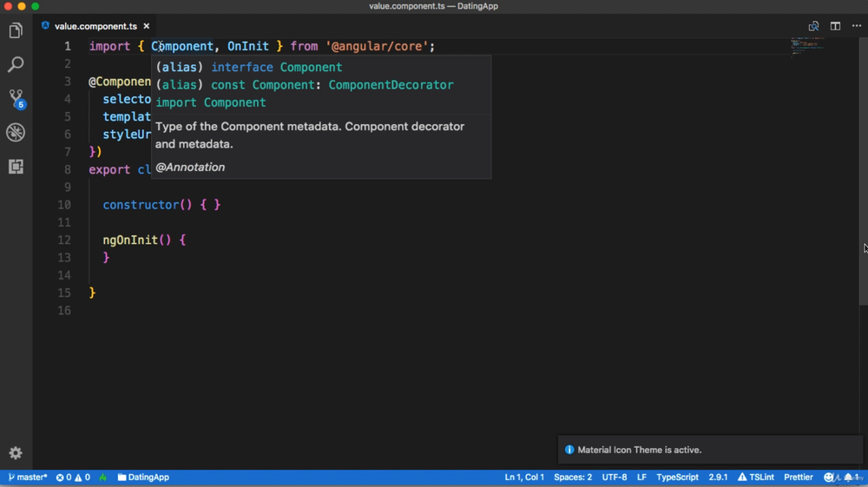Click 'ComponentDecorator' in hover tooltip

391,85
